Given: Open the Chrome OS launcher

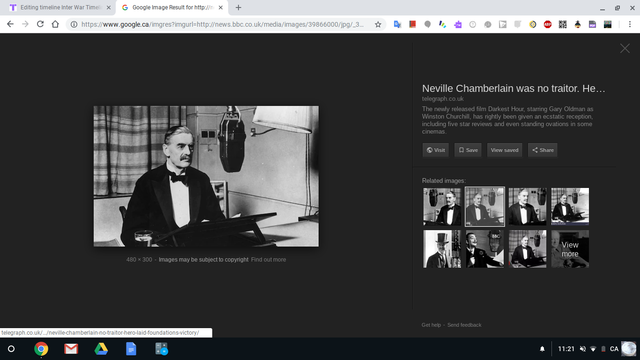Looking at the screenshot, I should tap(11, 349).
